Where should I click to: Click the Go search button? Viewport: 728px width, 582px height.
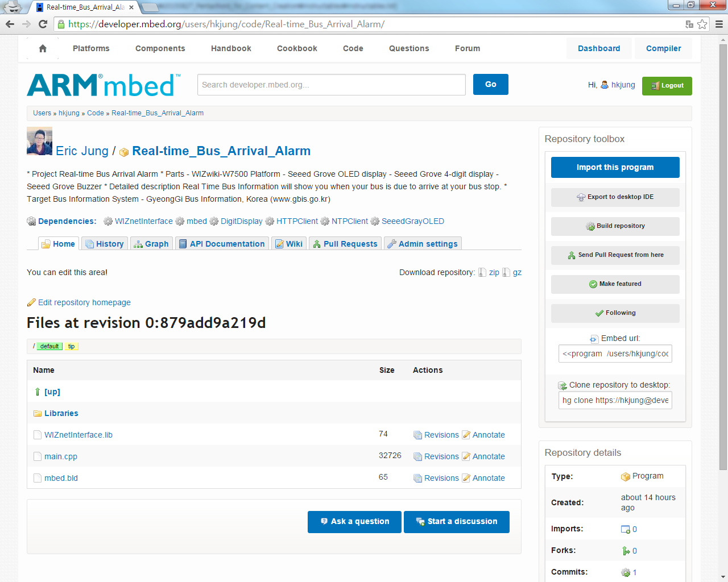[x=491, y=84]
